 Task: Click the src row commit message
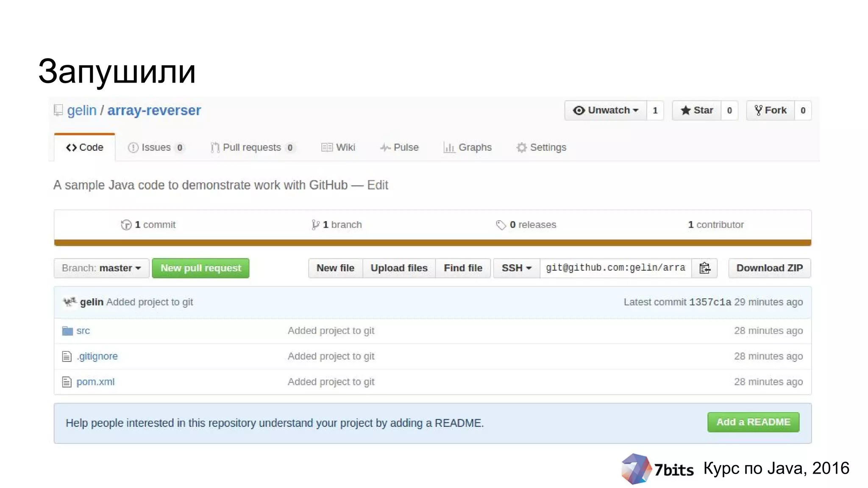[x=331, y=331]
